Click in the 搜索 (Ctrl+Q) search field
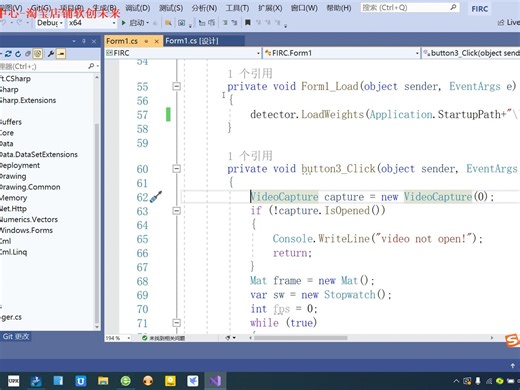520x390 pixels. coord(405,7)
